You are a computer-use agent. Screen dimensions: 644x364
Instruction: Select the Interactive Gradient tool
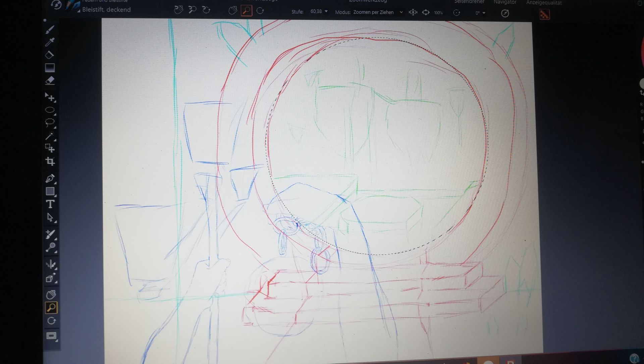(50, 68)
